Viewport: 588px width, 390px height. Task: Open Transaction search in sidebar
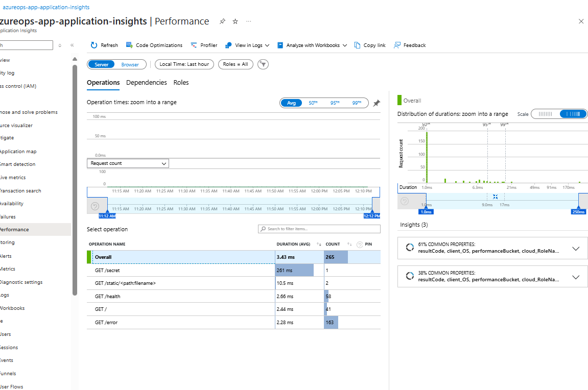(20, 191)
